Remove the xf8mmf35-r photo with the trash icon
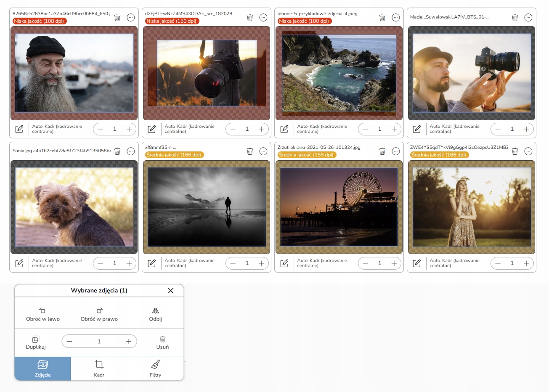 (x=250, y=151)
